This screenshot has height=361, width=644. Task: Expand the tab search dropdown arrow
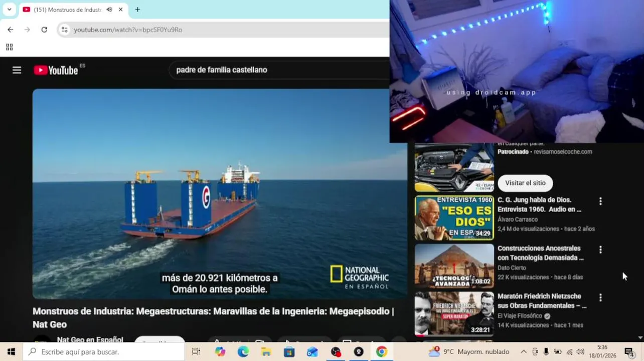(9, 10)
